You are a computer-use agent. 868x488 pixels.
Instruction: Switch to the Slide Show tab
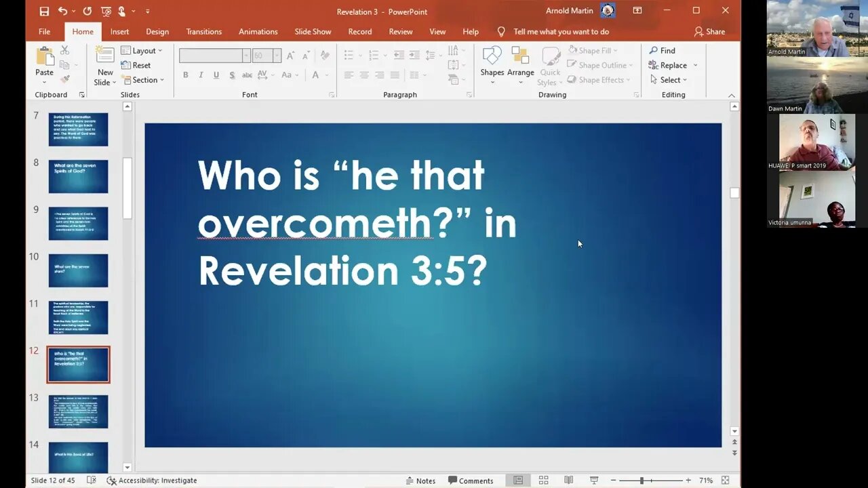(313, 31)
